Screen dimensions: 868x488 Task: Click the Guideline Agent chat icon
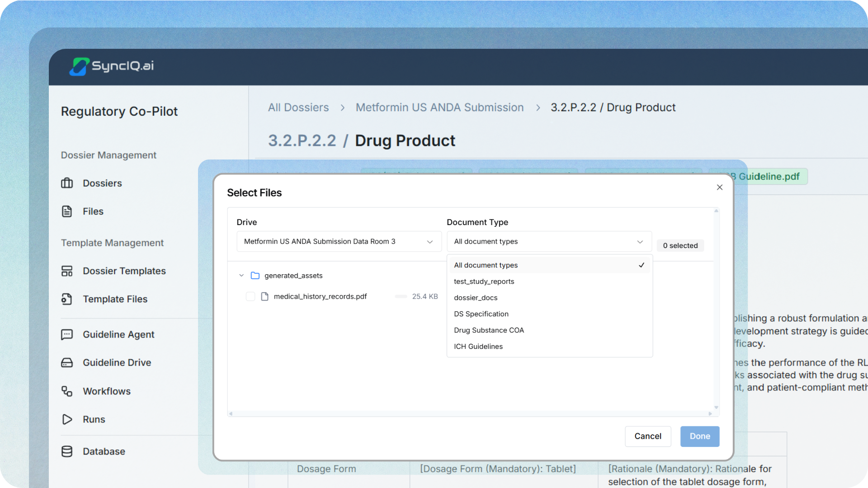(x=67, y=334)
